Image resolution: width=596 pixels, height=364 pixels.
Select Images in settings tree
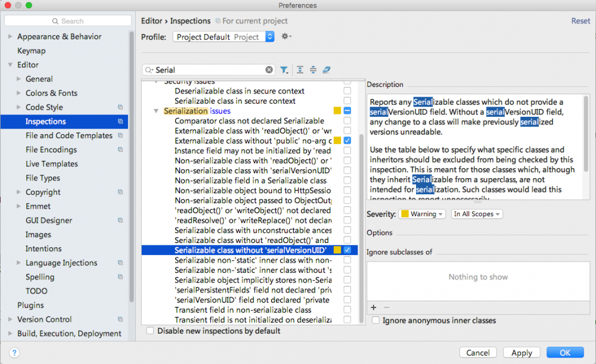[x=38, y=235]
